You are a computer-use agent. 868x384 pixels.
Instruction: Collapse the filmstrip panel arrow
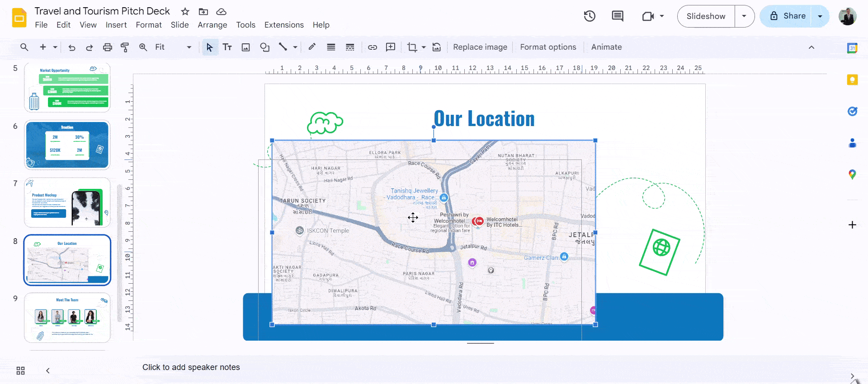(48, 371)
